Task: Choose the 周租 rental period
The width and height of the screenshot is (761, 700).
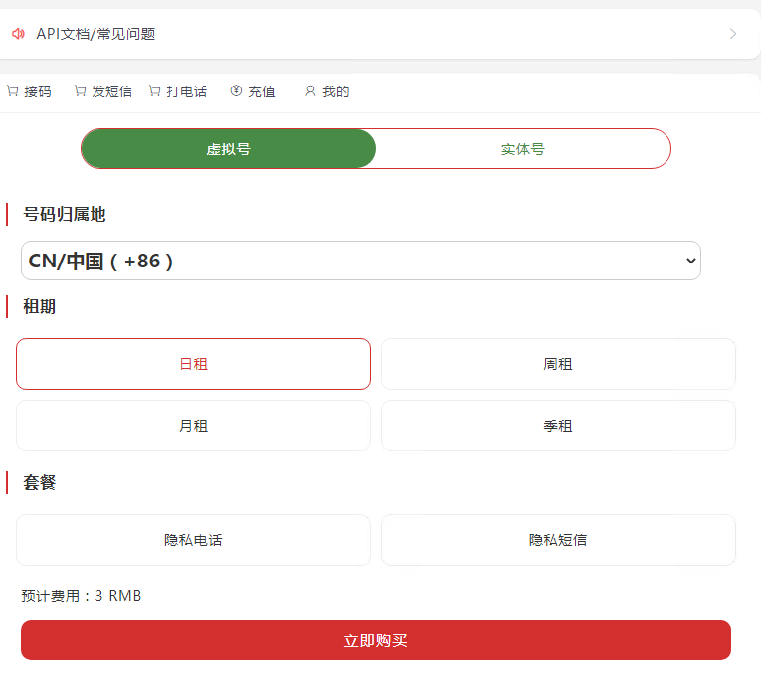Action: tap(558, 364)
